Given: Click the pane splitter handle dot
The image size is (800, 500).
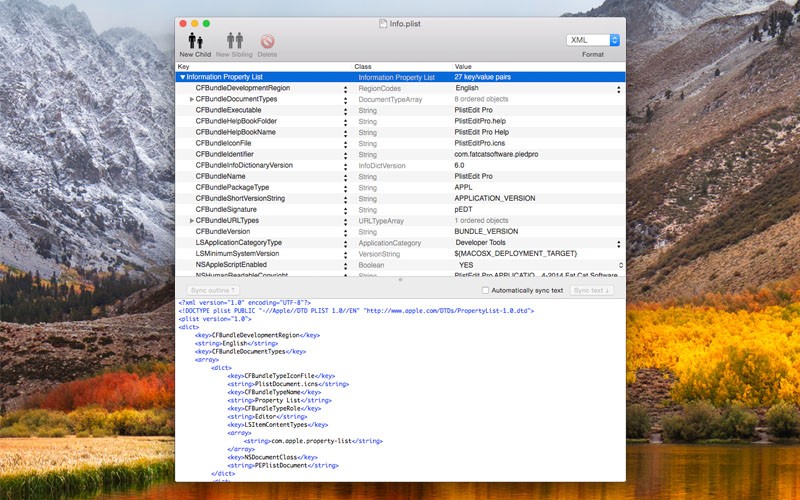Looking at the screenshot, I should [400, 280].
